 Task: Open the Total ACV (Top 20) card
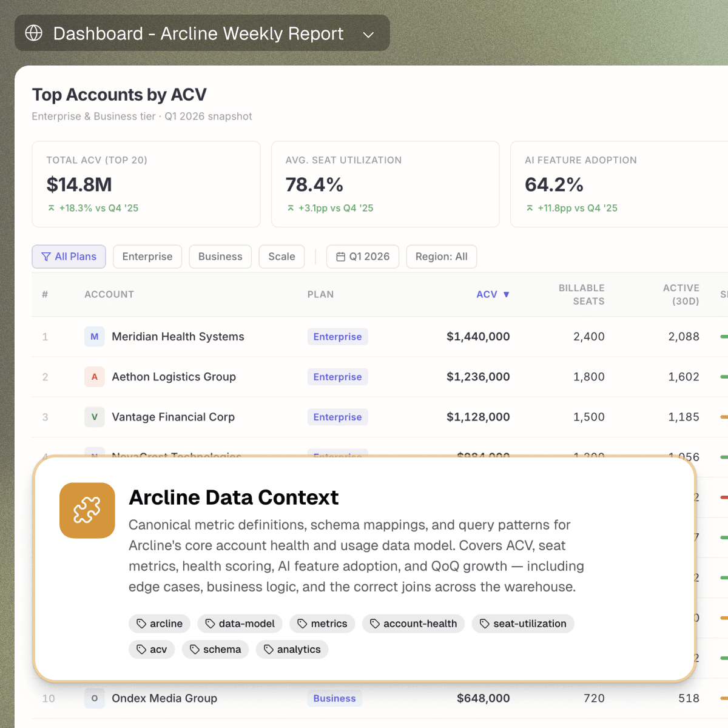146,184
